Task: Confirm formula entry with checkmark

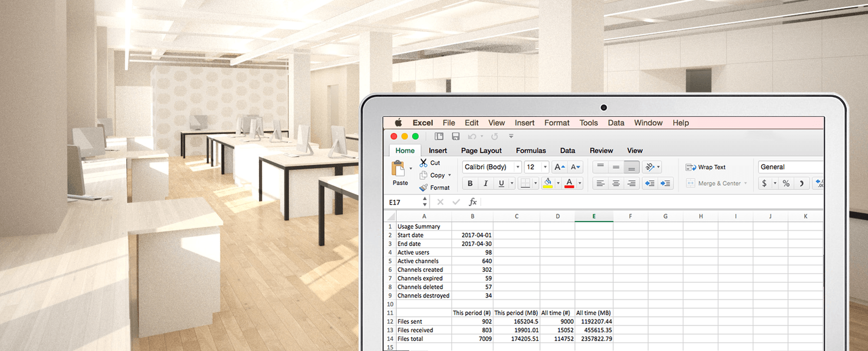Action: [456, 202]
